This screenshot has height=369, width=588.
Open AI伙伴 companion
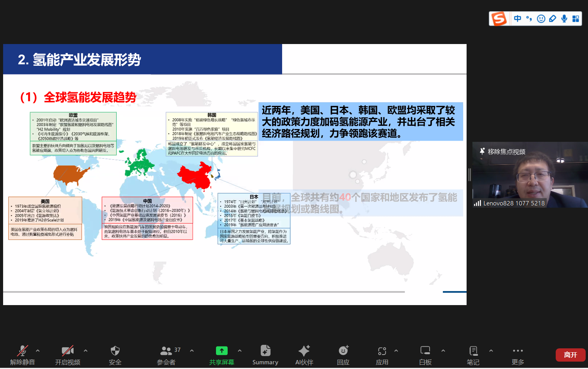[x=304, y=355]
